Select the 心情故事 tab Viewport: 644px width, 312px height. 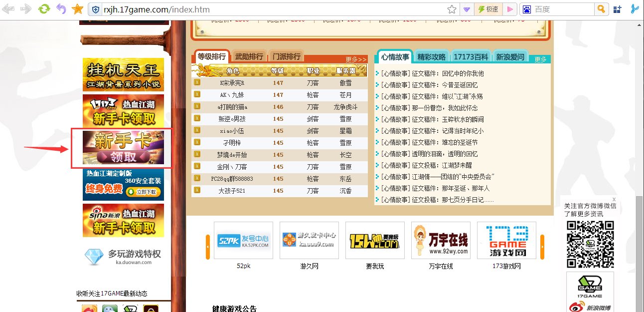[395, 57]
